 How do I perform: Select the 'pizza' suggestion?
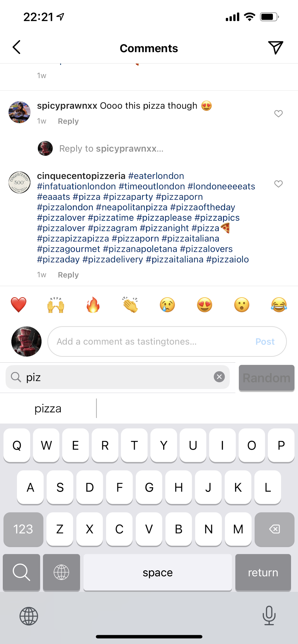tap(48, 408)
